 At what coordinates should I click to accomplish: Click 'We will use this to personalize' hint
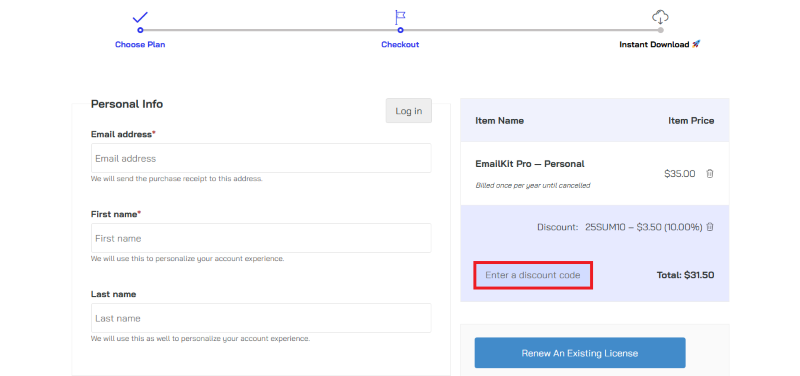click(187, 259)
